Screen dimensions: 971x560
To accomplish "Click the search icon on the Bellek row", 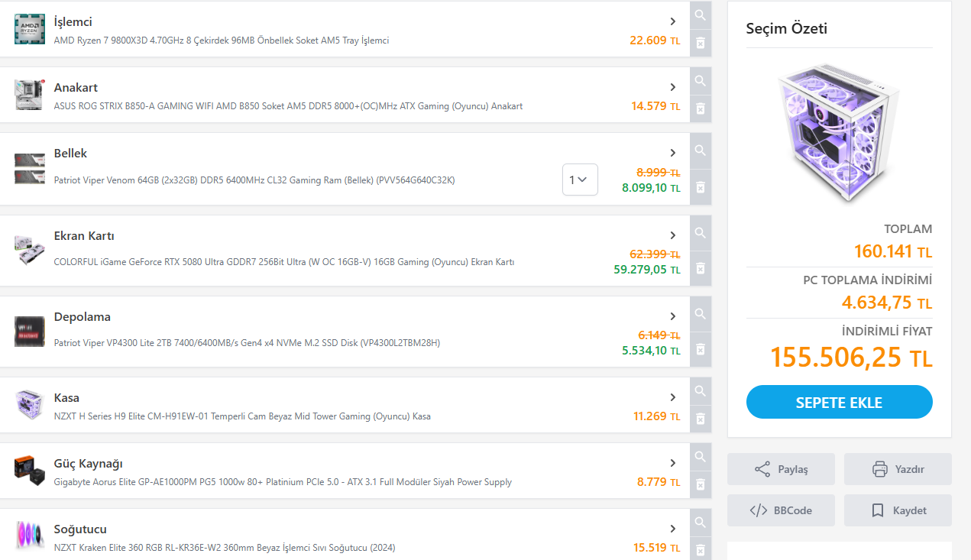I will 701,151.
